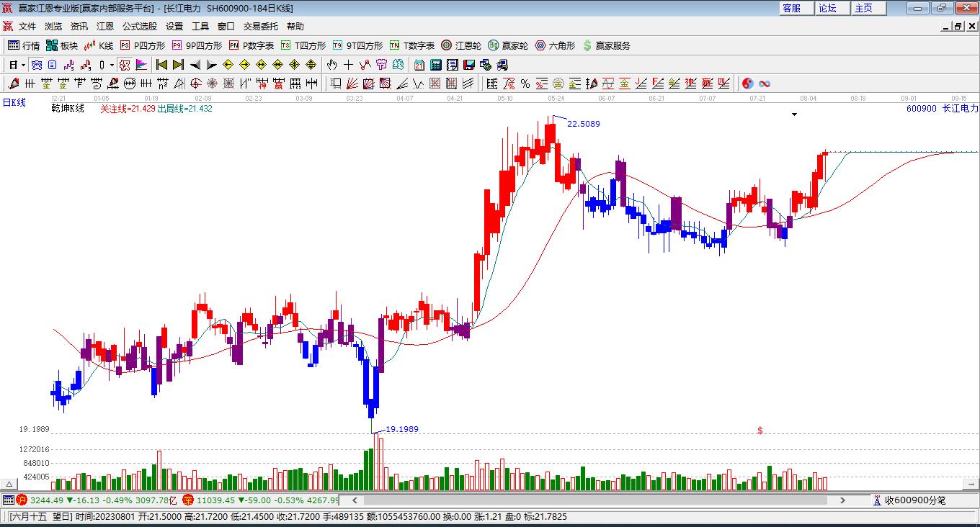Select the percent sign tool
The width and height of the screenshot is (980, 527).
click(x=525, y=84)
